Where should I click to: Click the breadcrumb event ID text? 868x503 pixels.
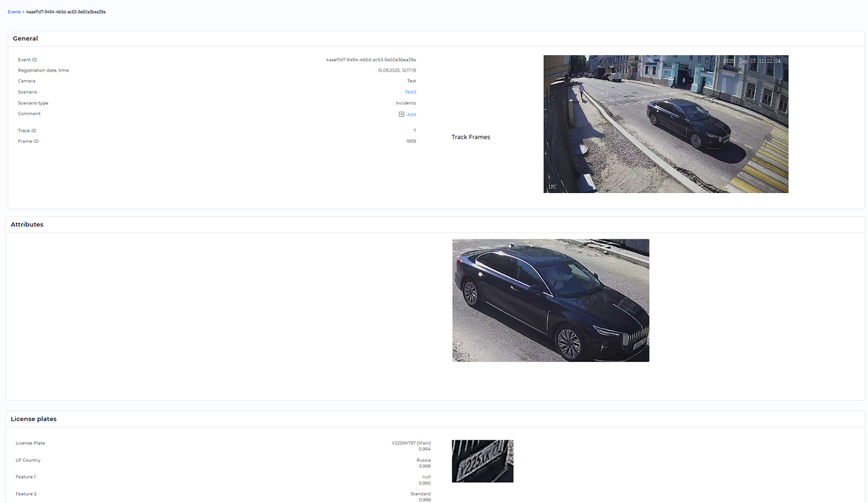[65, 12]
